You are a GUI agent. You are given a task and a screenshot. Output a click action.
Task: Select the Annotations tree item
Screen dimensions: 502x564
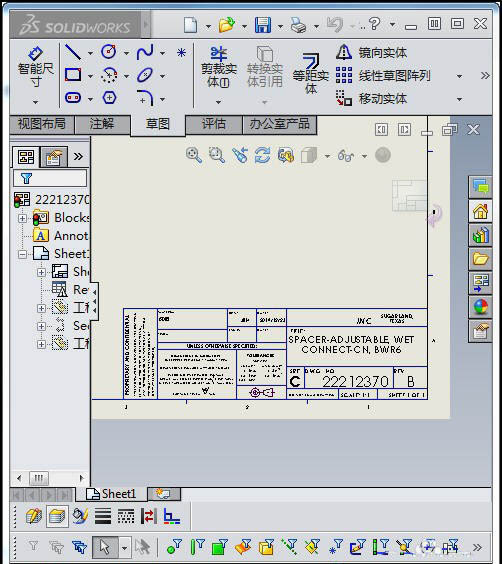click(x=61, y=236)
